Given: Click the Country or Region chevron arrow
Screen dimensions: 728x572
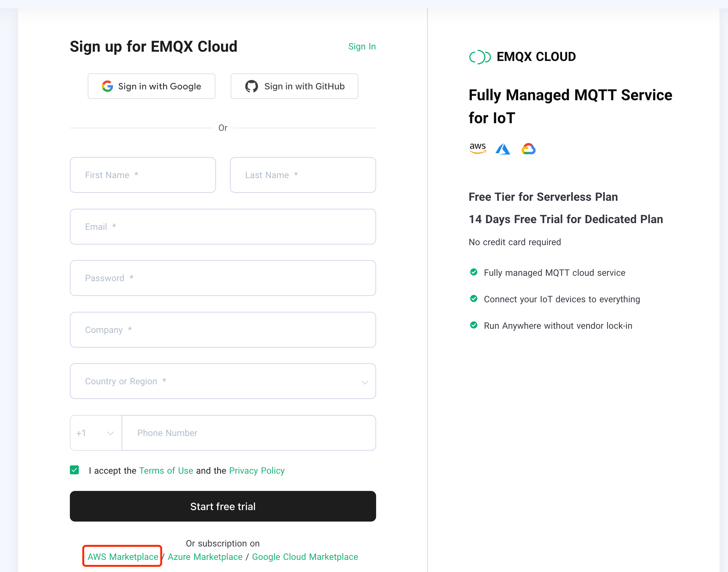Looking at the screenshot, I should pyautogui.click(x=365, y=382).
